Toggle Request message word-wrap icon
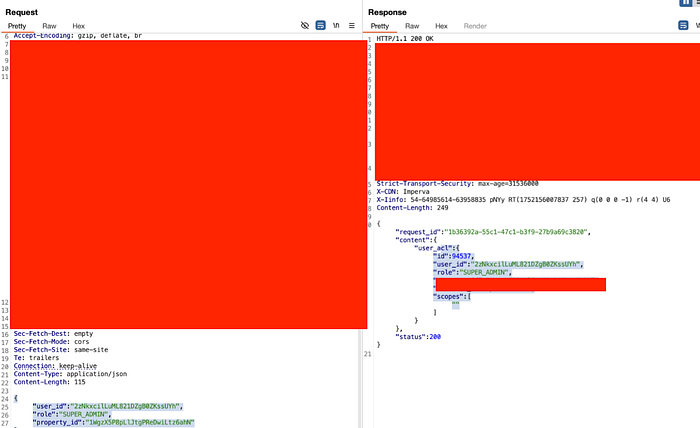The height and width of the screenshot is (428, 700). pyautogui.click(x=321, y=25)
